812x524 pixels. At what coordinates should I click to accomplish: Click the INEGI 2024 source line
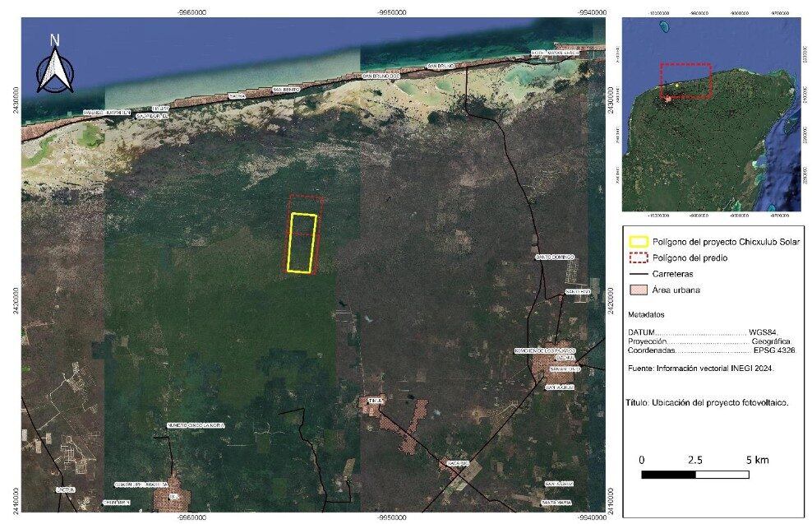(x=700, y=369)
